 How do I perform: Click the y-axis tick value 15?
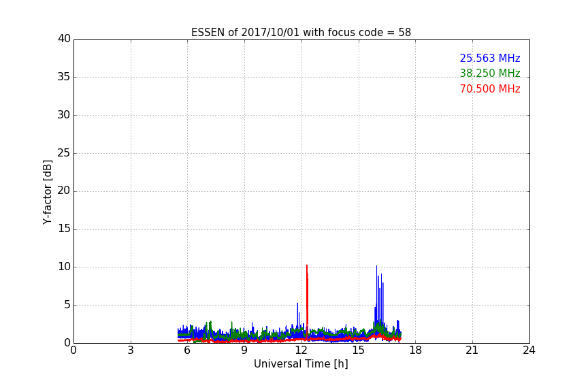[x=64, y=229]
